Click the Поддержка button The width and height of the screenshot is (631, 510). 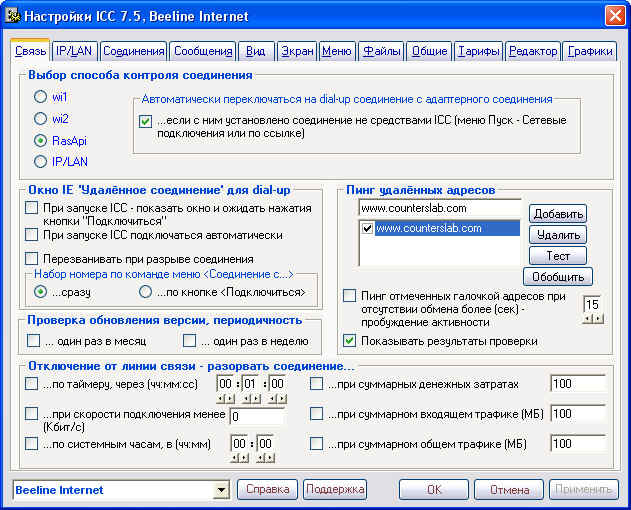(335, 489)
